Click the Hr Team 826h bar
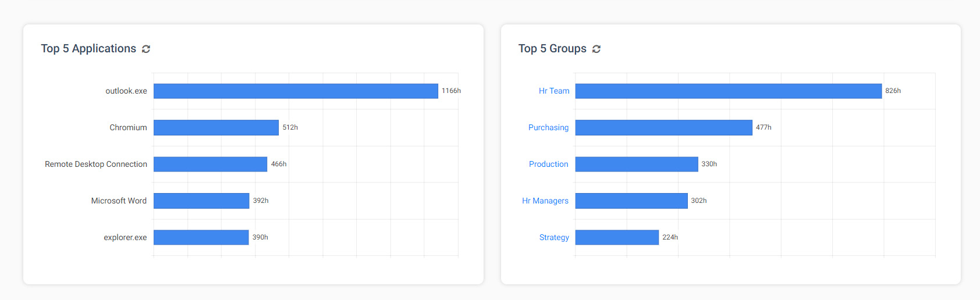 point(729,91)
